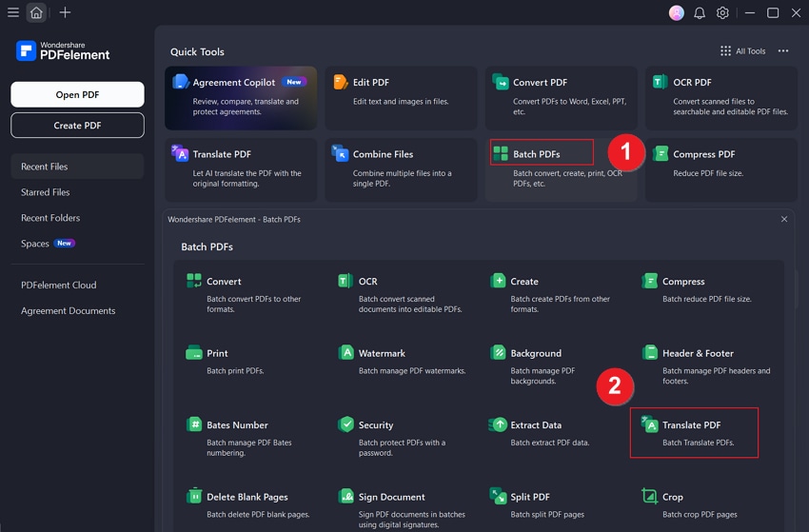
Task: Click 'Batch reduce PDF file size.' text
Action: 707,299
